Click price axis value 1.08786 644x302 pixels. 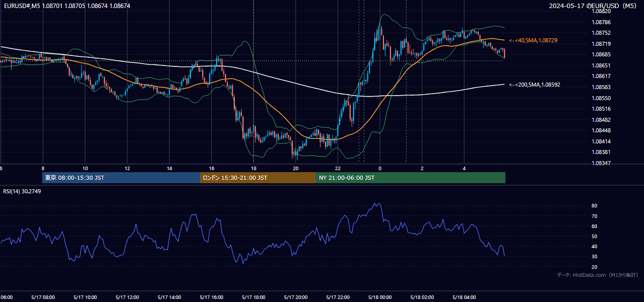pyautogui.click(x=601, y=22)
